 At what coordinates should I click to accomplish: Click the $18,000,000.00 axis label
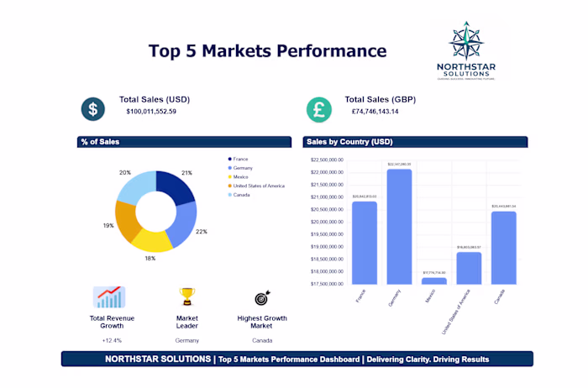tap(327, 271)
